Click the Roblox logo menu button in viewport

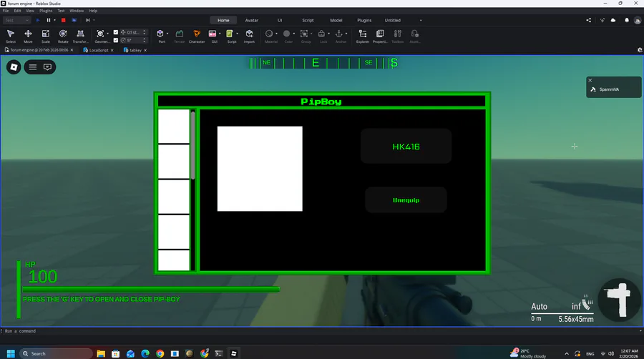click(14, 67)
